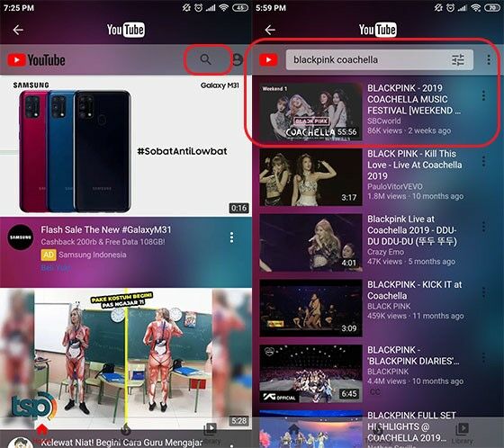Tap red YouTube play logo beside search box
Screen dimensions: 504x448
[x=268, y=59]
